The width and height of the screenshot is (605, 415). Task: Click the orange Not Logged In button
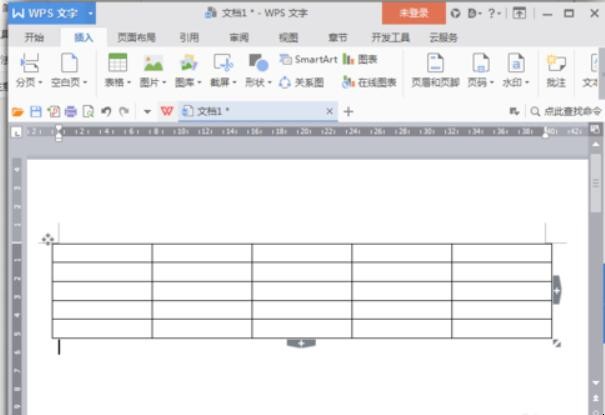(413, 13)
